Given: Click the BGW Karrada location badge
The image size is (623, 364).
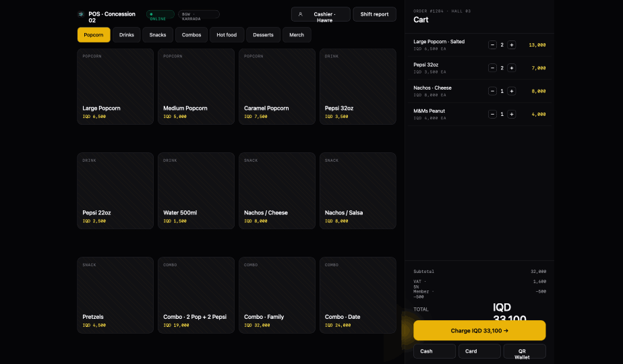Looking at the screenshot, I should coord(199,15).
